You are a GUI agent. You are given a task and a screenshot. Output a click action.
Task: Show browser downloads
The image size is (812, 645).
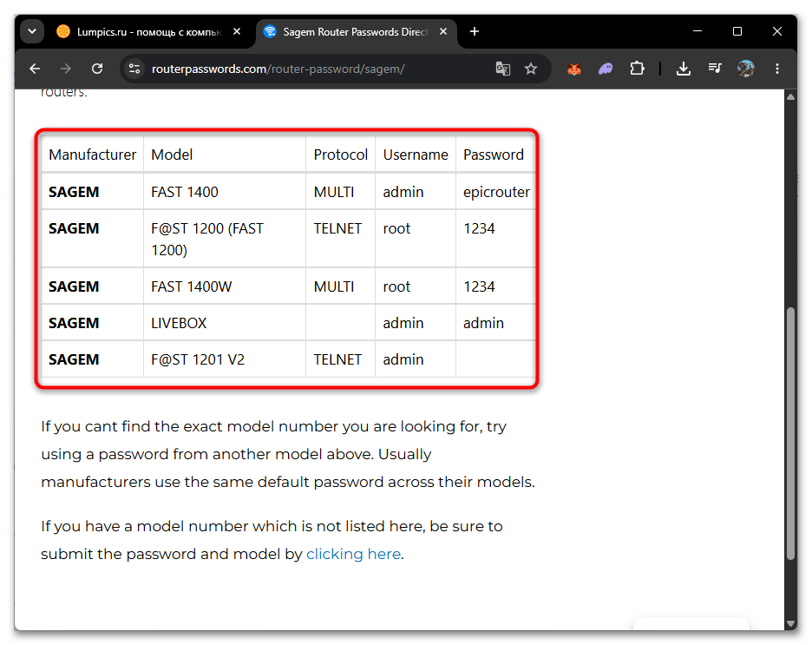(x=684, y=69)
